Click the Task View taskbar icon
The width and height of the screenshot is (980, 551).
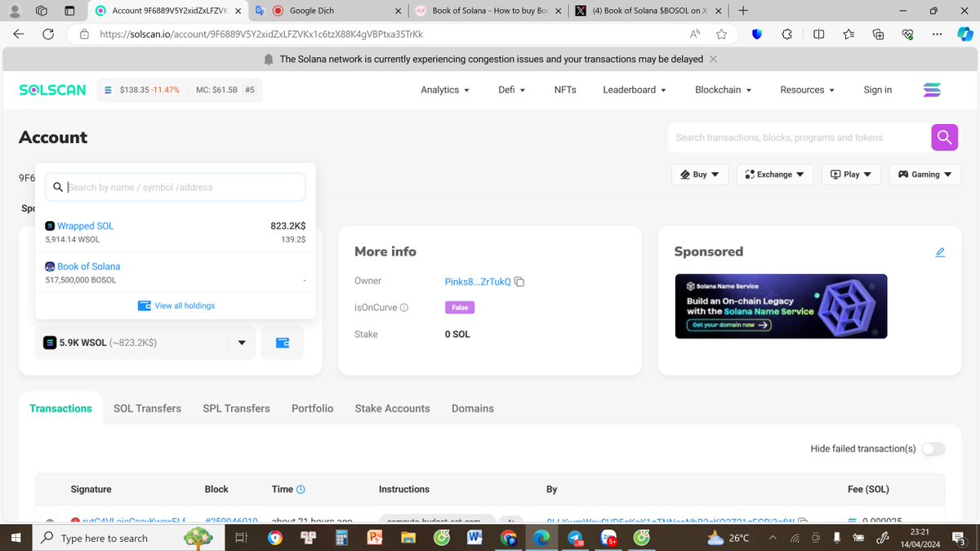point(241,538)
